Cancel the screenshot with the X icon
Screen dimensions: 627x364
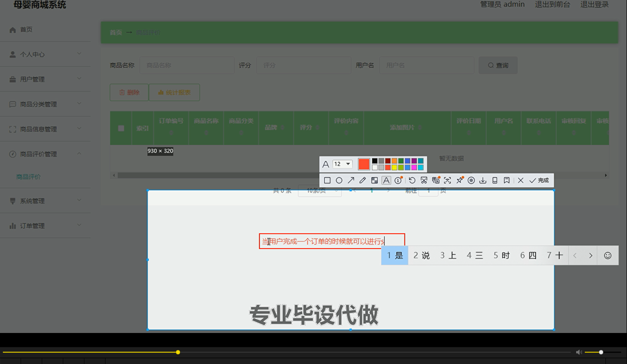coord(520,180)
